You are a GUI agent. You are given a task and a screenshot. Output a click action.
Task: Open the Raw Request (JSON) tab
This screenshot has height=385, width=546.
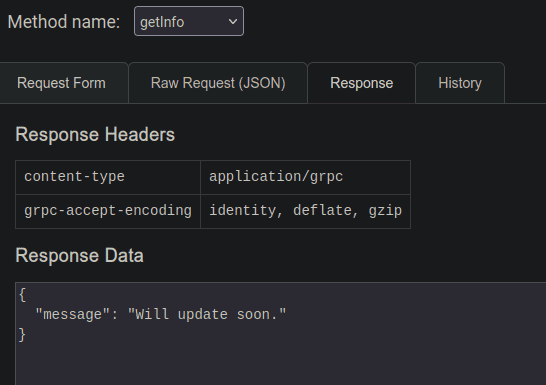[x=218, y=83]
